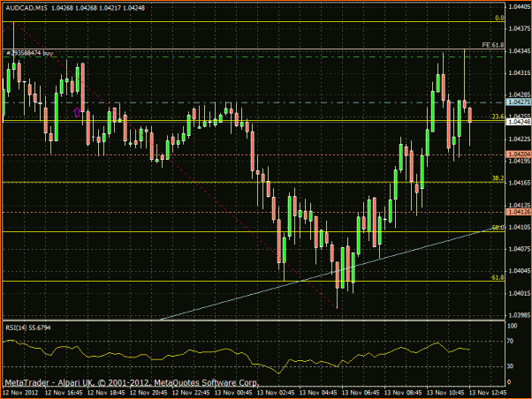Click the '13 Nov 12:45' time label
Image resolution: width=532 pixels, height=399 pixels.
click(488, 393)
